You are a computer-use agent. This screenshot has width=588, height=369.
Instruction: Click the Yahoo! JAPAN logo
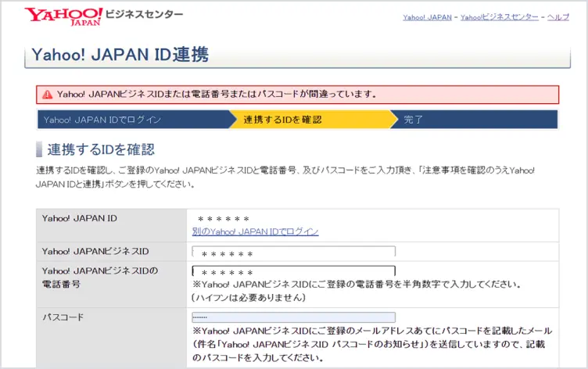(x=63, y=16)
